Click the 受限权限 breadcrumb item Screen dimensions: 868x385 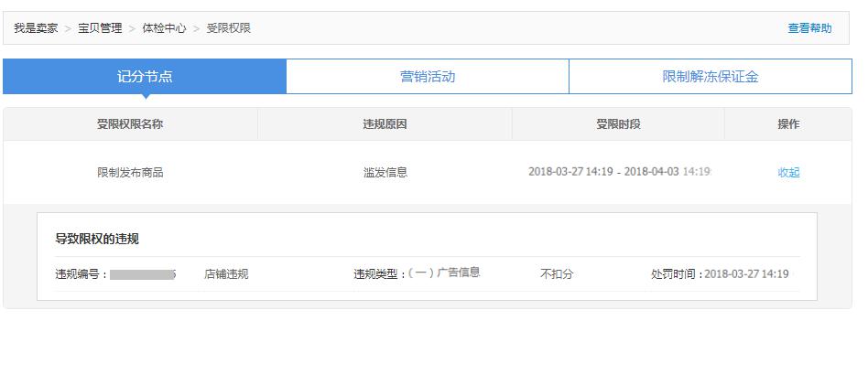click(228, 28)
